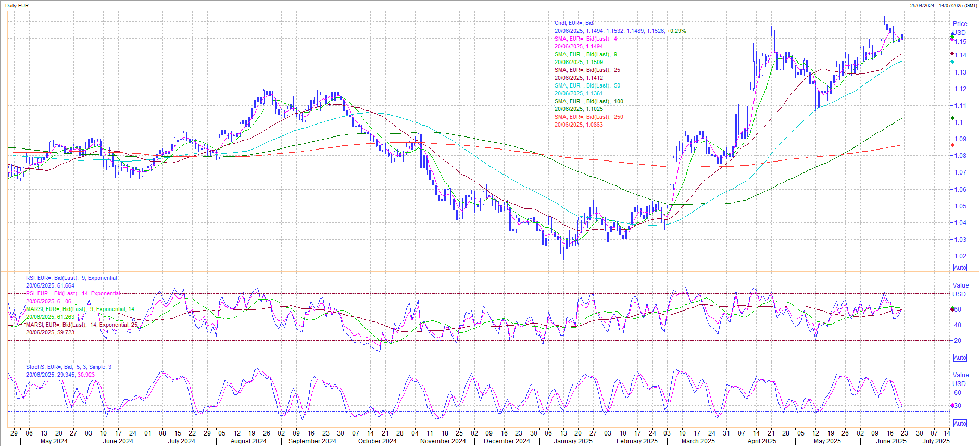
Task: Click the 'December 2024' month label
Action: tap(507, 441)
